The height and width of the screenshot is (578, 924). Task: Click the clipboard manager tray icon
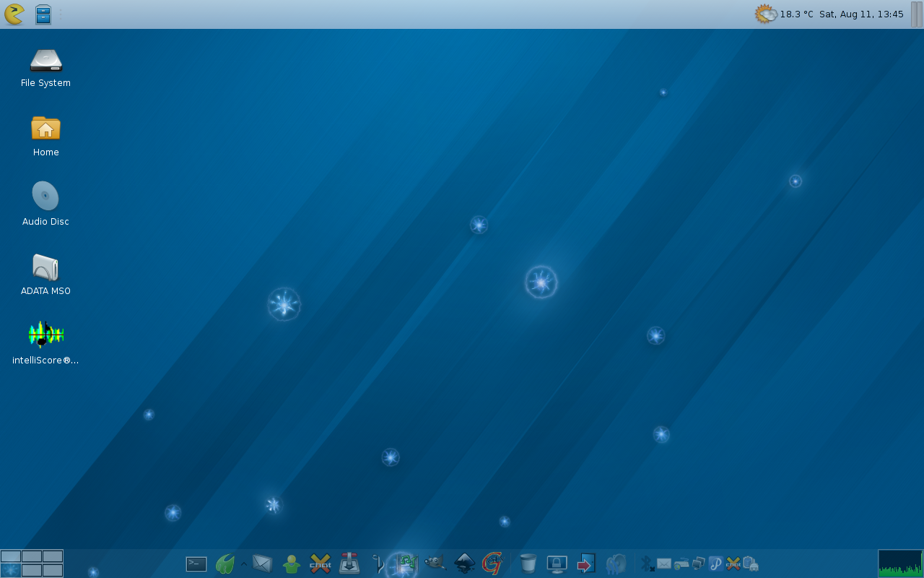(751, 564)
